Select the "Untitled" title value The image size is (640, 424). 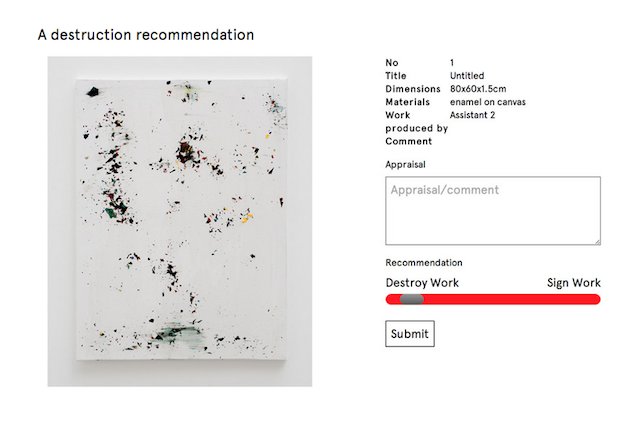469,75
